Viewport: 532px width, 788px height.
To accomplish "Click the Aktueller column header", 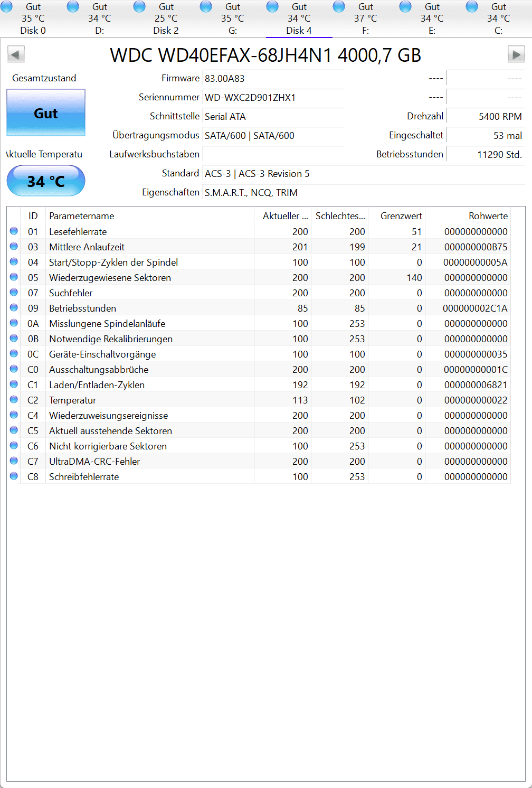I will (x=283, y=215).
